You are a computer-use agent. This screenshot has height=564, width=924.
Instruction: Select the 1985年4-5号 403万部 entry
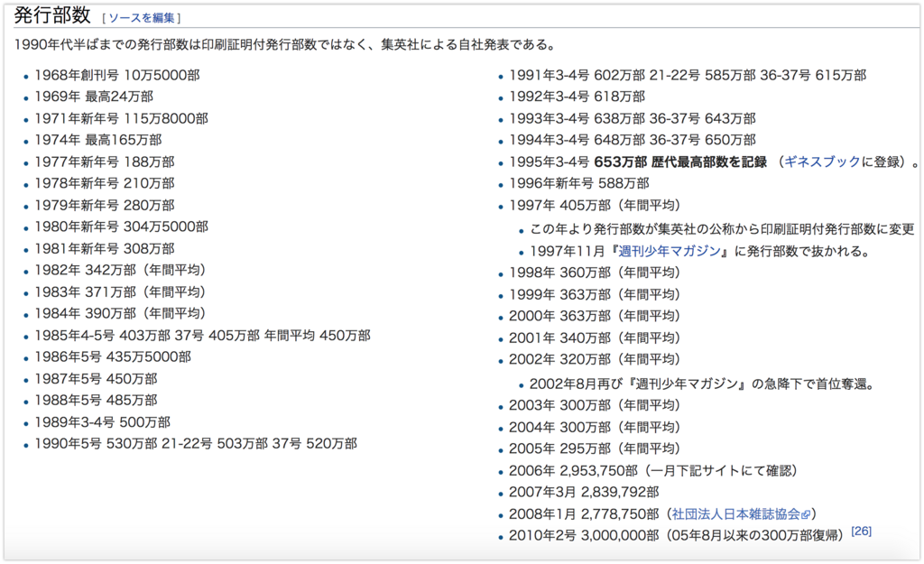(203, 336)
